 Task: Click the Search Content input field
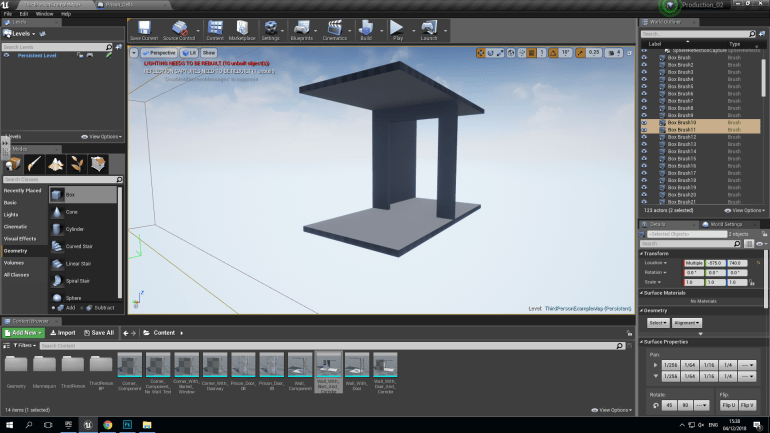[x=331, y=346]
